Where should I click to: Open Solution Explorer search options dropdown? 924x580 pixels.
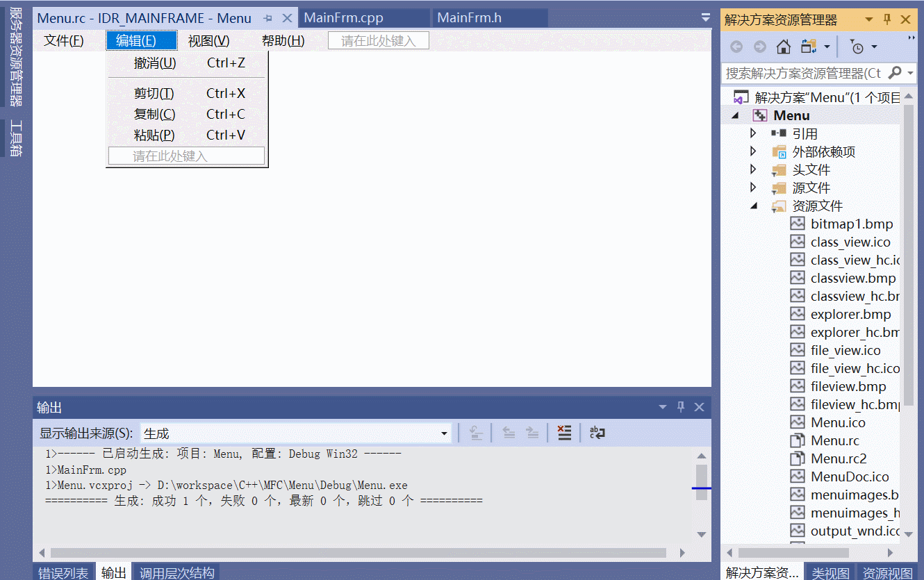pyautogui.click(x=910, y=73)
